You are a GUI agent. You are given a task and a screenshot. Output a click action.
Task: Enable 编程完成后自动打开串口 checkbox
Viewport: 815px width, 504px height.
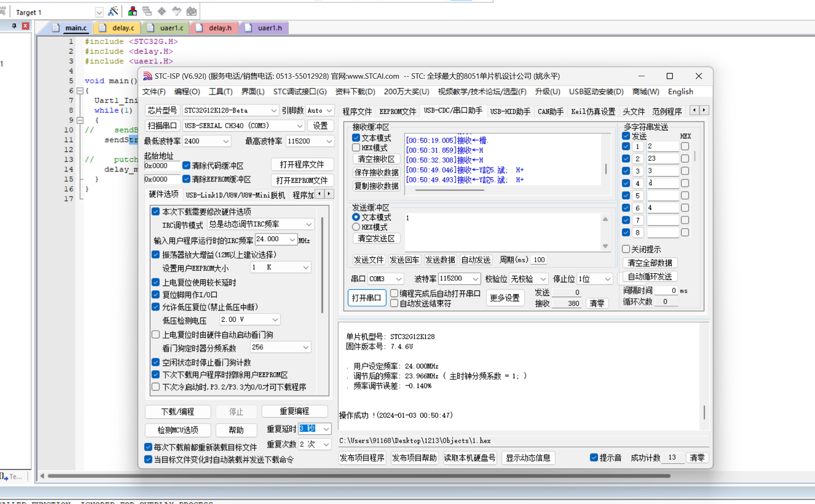pyautogui.click(x=394, y=293)
